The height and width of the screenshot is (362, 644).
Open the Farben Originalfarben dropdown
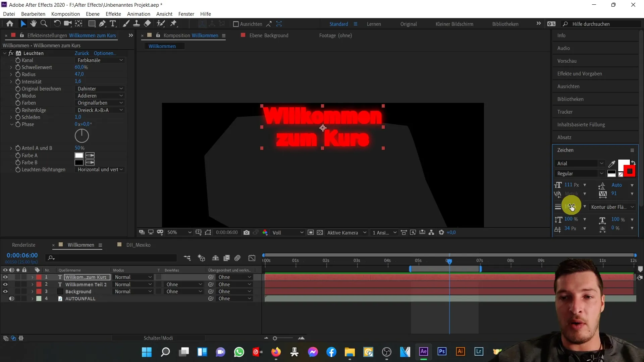pyautogui.click(x=100, y=103)
